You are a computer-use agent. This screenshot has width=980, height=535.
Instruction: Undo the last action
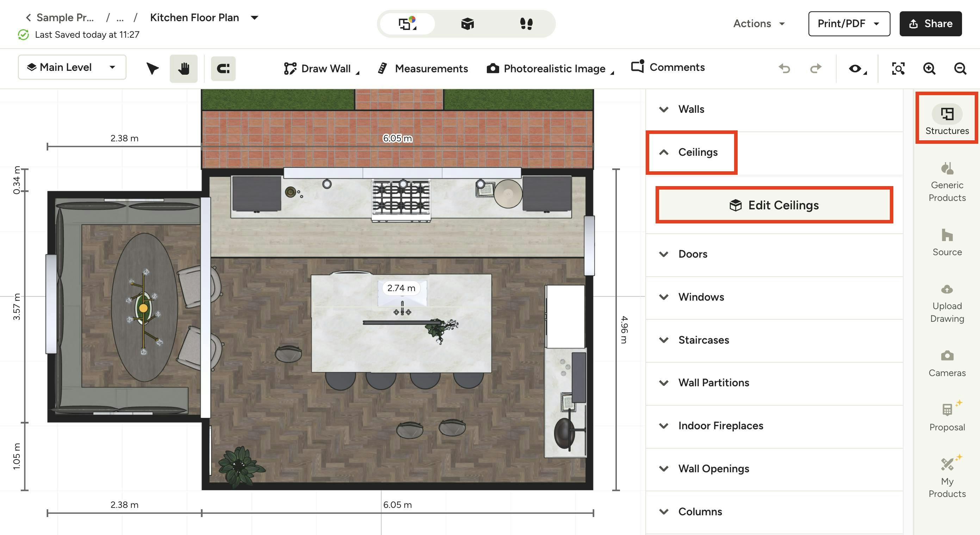click(x=784, y=68)
